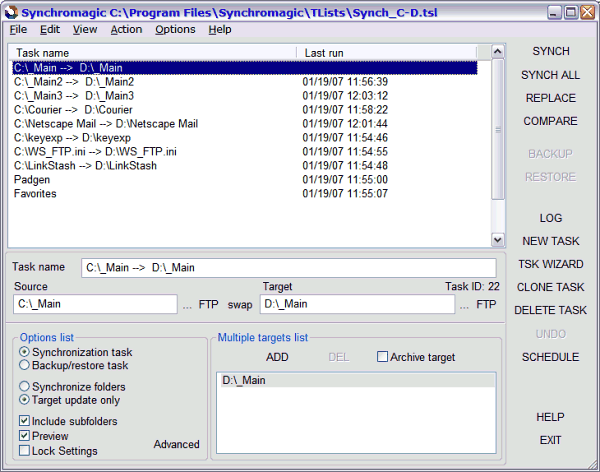Disable Include subfolders checkbox
600x472 pixels.
point(25,422)
